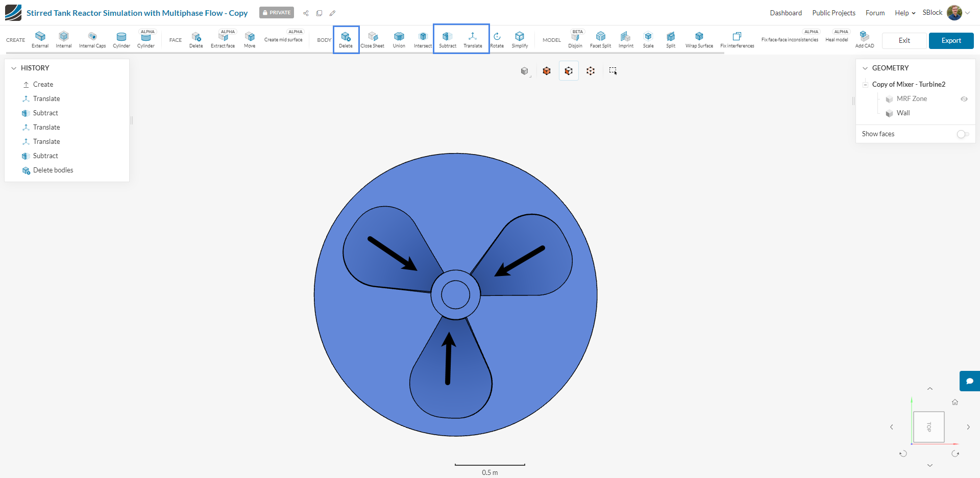Click the Create Cylinder tool
The height and width of the screenshot is (478, 980).
click(x=121, y=39)
